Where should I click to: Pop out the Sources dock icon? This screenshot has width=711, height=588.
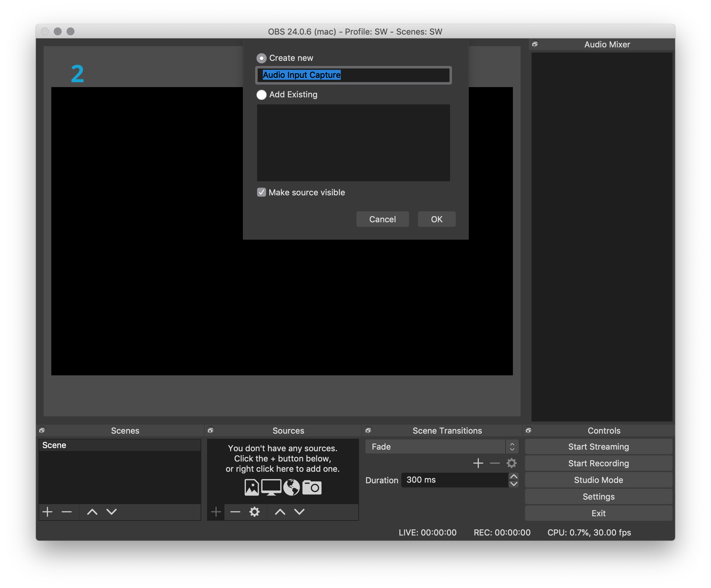tap(210, 430)
